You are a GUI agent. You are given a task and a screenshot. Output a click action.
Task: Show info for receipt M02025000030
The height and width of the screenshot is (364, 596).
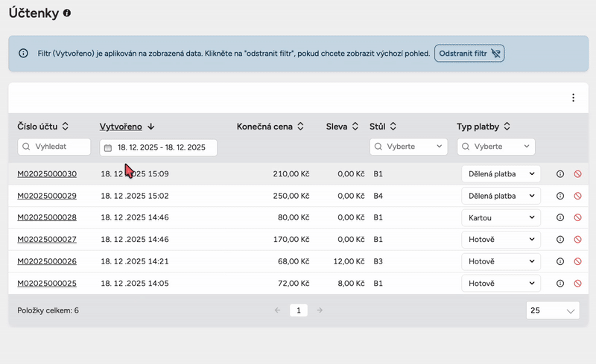tap(560, 174)
